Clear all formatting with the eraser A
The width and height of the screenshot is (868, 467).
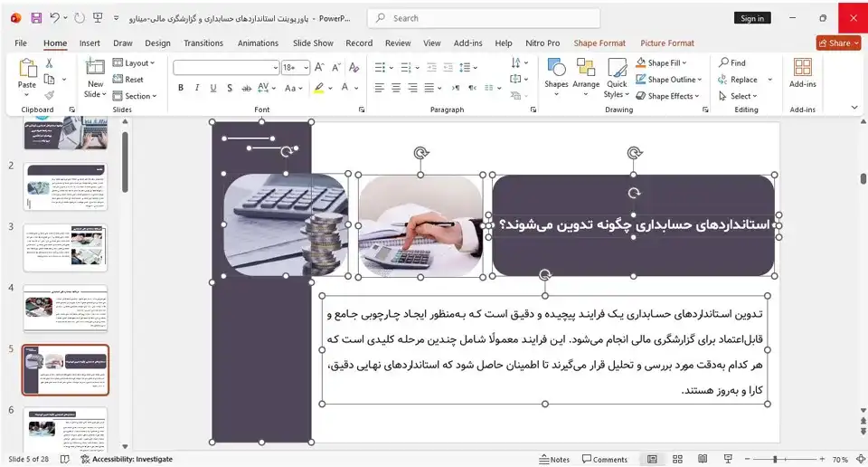354,68
